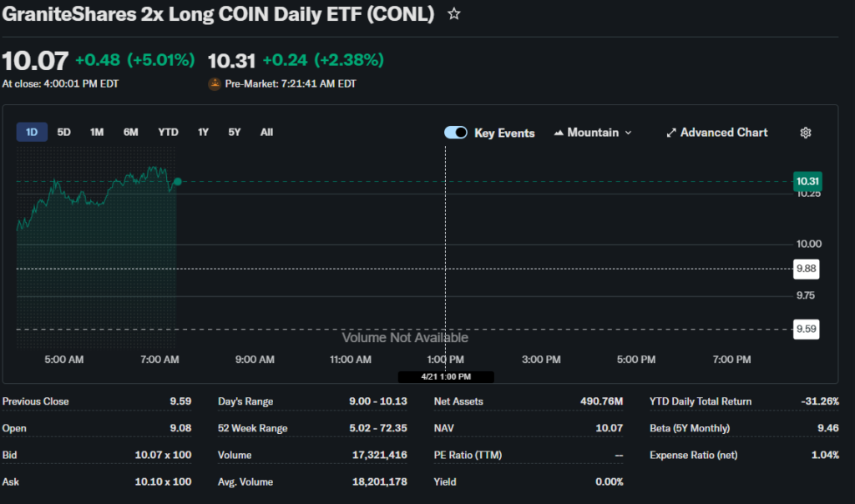Click the Advanced Chart expand arrows icon
Screen dimensions: 855x504
click(x=671, y=133)
